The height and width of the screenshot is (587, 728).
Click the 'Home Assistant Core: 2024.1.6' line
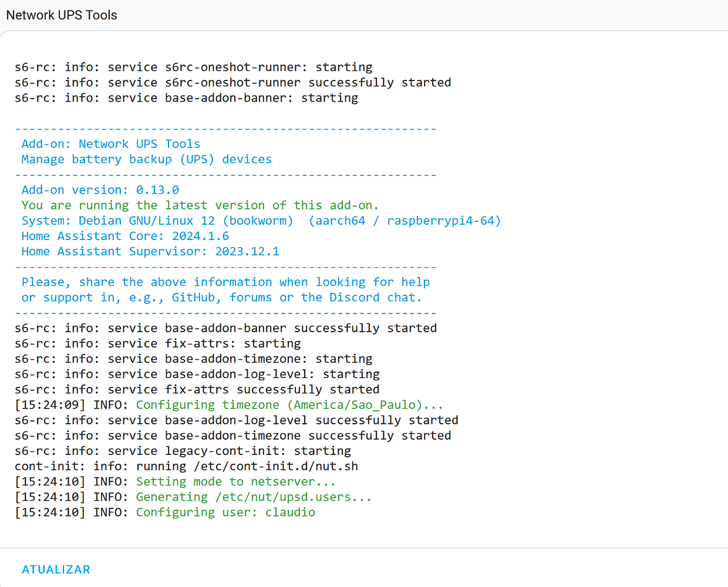(126, 236)
